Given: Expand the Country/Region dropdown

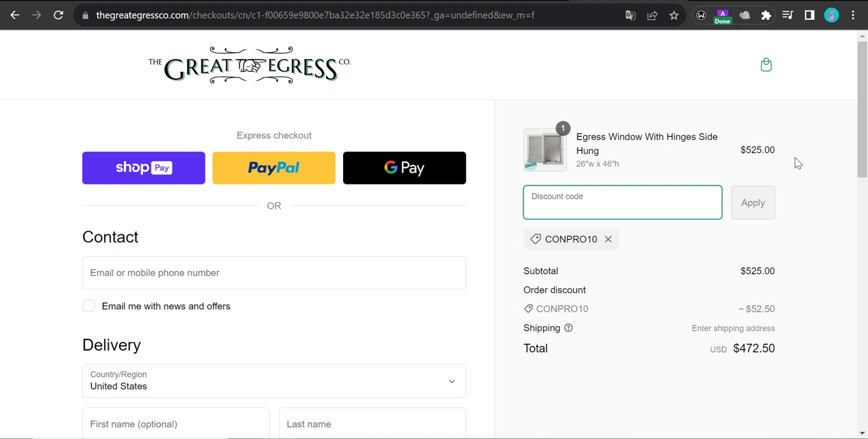Looking at the screenshot, I should coord(274,381).
